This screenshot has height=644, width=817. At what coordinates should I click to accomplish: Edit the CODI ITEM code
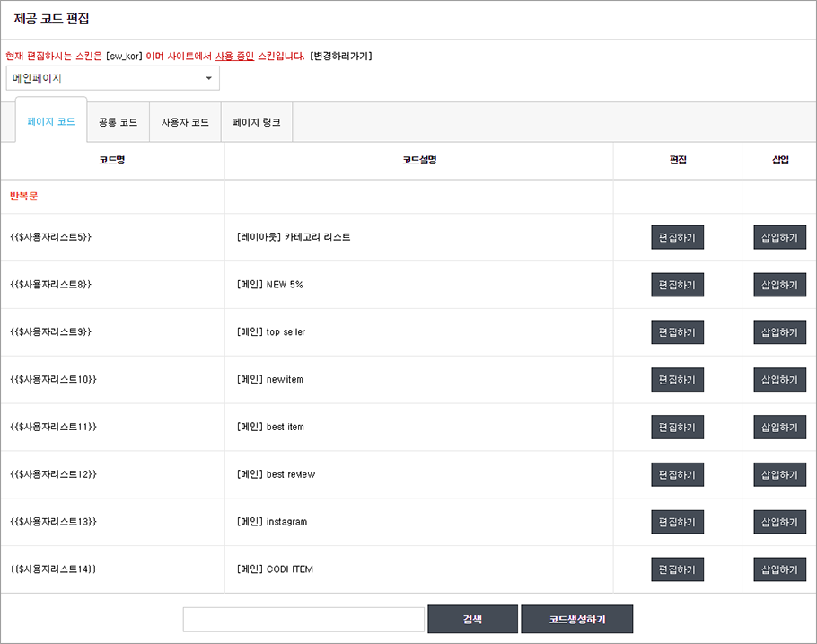pyautogui.click(x=677, y=569)
